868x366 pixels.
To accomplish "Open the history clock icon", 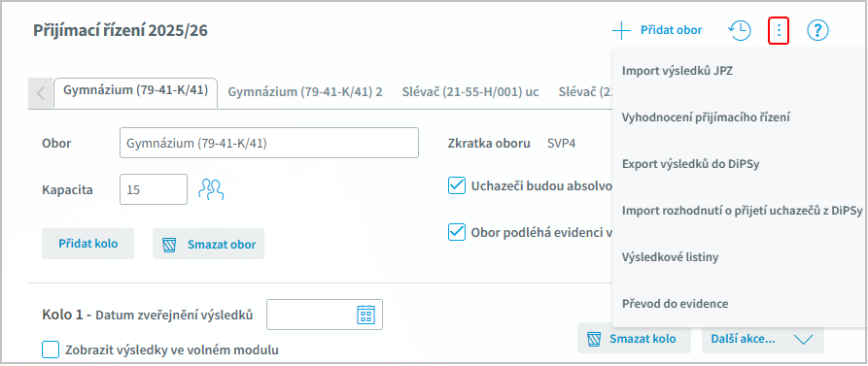I will (x=739, y=30).
